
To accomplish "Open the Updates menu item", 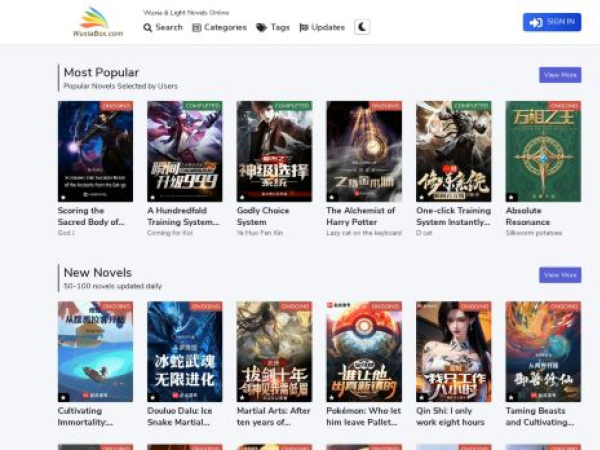I will click(328, 28).
